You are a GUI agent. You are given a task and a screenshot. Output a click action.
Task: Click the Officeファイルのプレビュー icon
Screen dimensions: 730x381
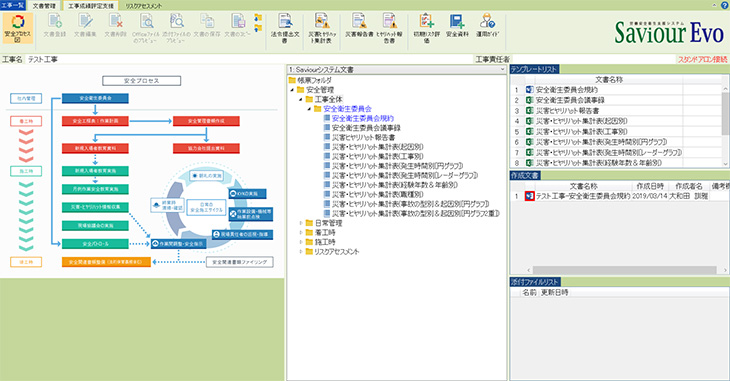(146, 28)
